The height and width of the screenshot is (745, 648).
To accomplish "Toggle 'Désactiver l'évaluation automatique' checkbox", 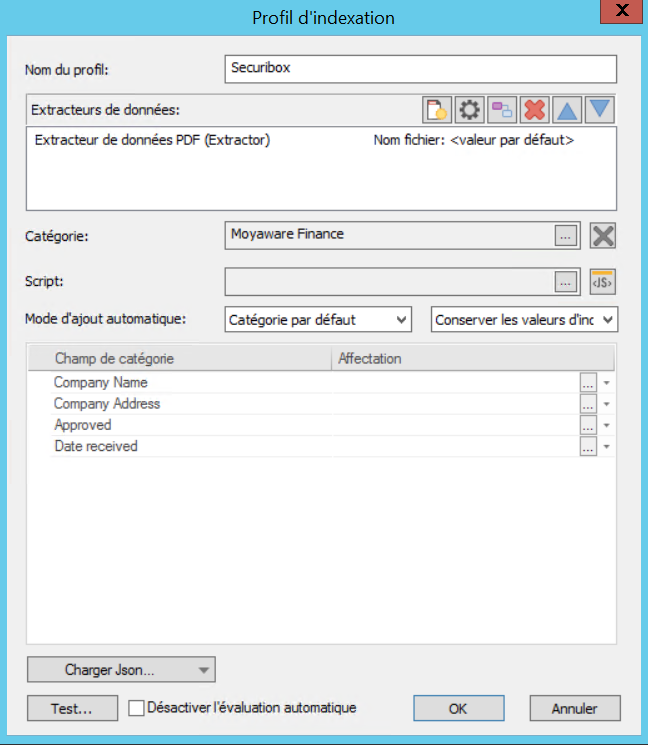I will (x=136, y=708).
